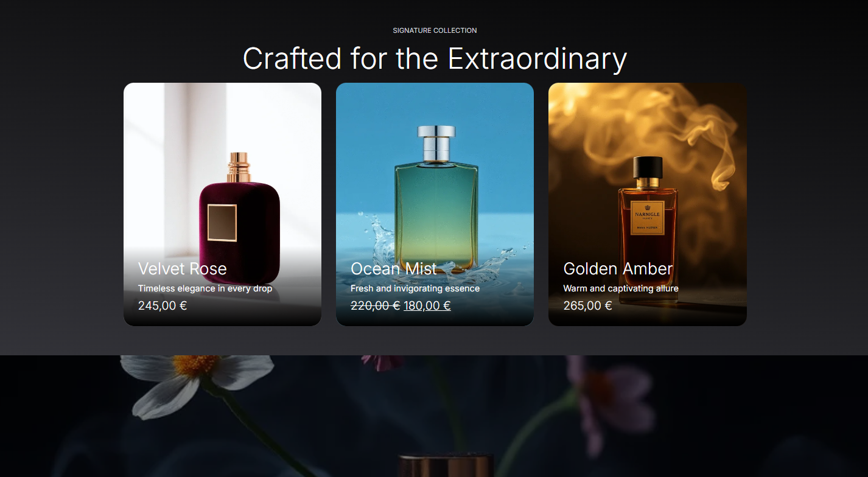868x477 pixels.
Task: Click the Golden Amber title
Action: [x=618, y=269]
